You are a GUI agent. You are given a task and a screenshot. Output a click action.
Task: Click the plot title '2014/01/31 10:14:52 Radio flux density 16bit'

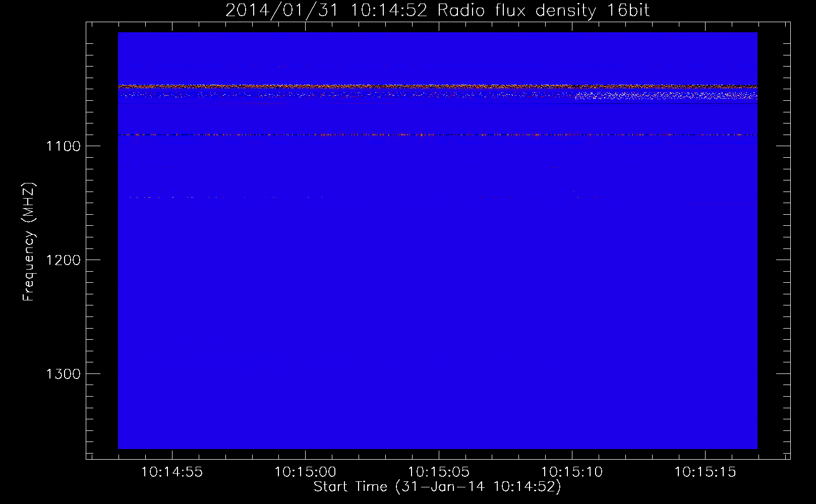pos(437,10)
